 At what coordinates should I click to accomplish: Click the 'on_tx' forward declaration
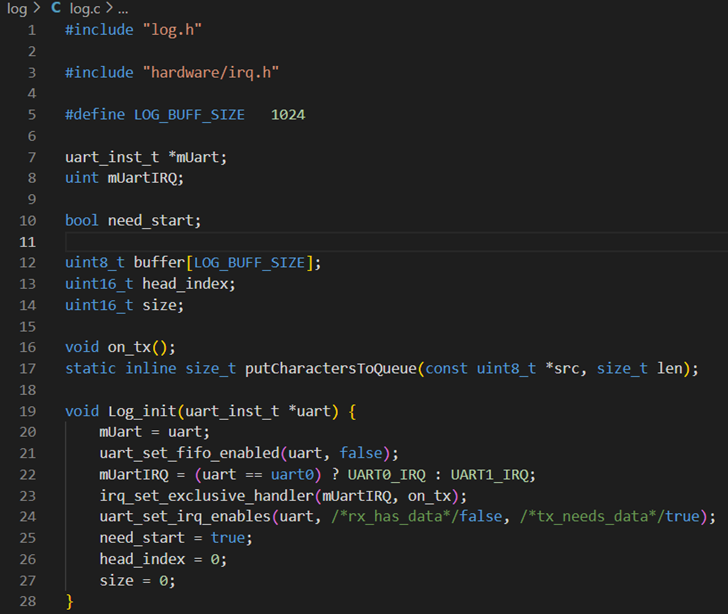pos(129,347)
